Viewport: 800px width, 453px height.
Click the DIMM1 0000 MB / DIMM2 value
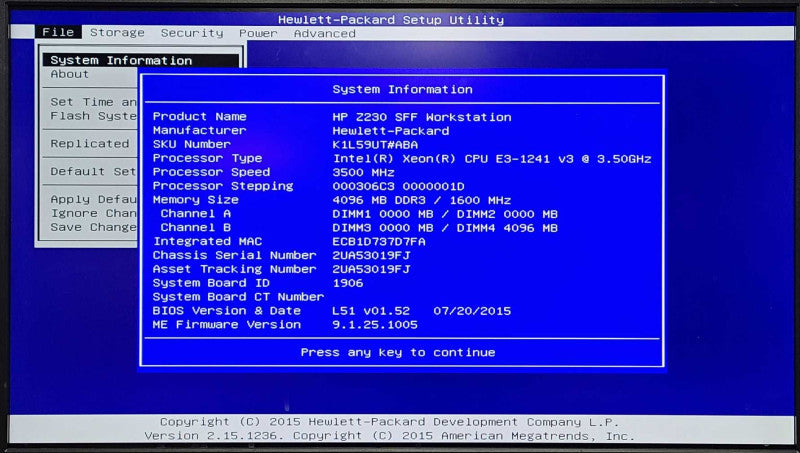point(445,214)
